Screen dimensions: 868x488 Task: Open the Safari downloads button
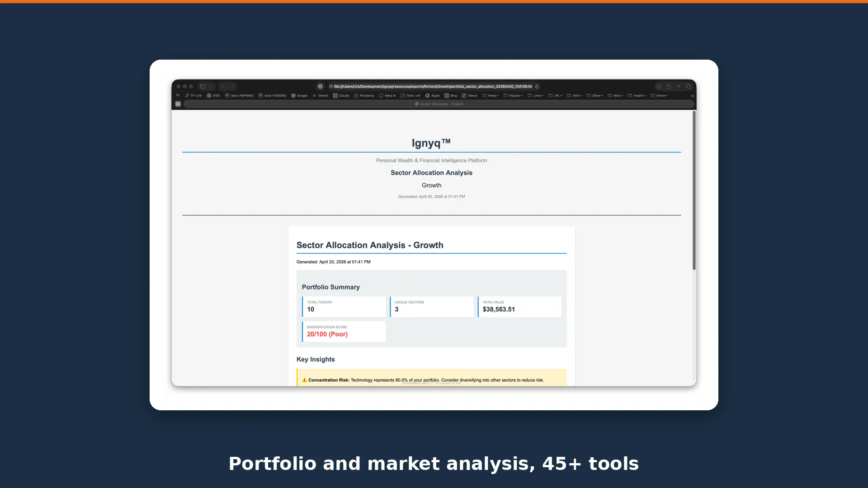[x=659, y=86]
